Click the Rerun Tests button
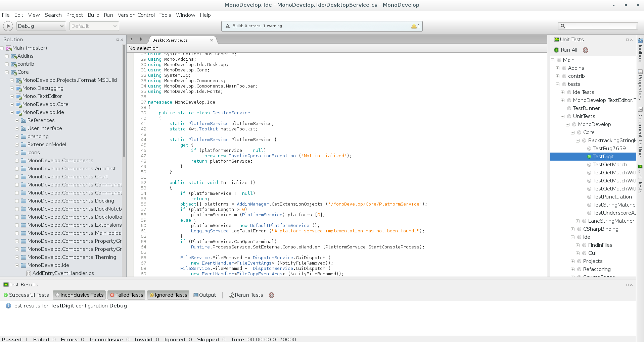 [x=246, y=295]
